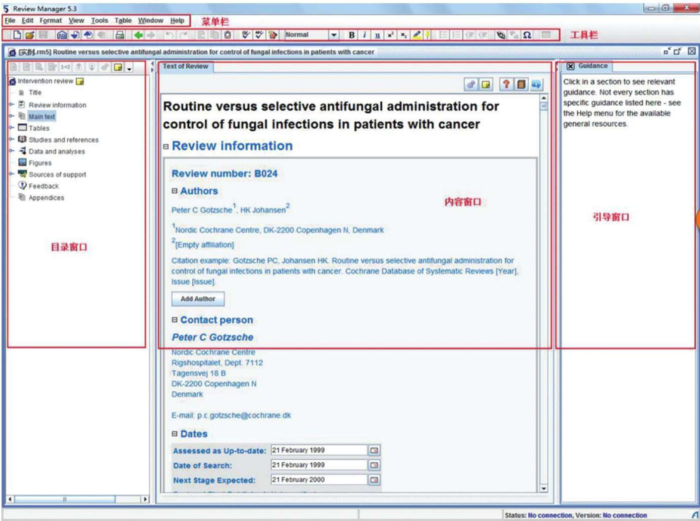
Task: Expand the Review information tree node
Action: tap(12, 104)
